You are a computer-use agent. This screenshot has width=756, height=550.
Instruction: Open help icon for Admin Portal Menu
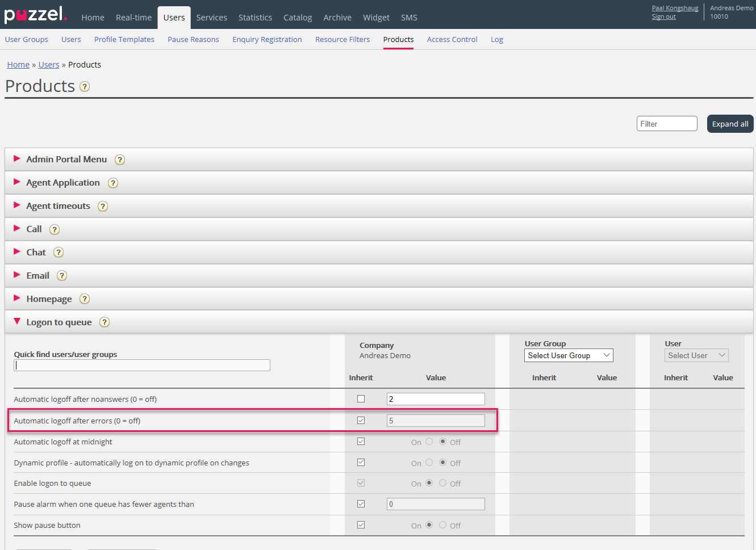(120, 159)
